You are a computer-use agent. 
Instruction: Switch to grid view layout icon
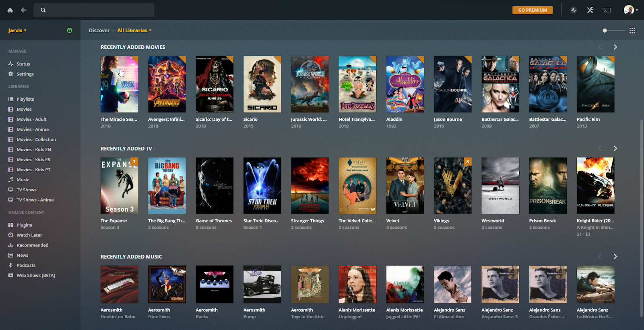click(x=632, y=31)
